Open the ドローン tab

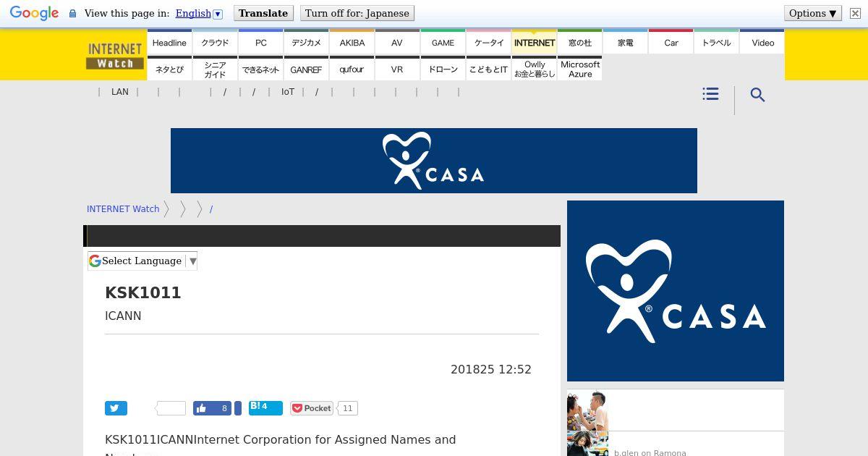443,68
